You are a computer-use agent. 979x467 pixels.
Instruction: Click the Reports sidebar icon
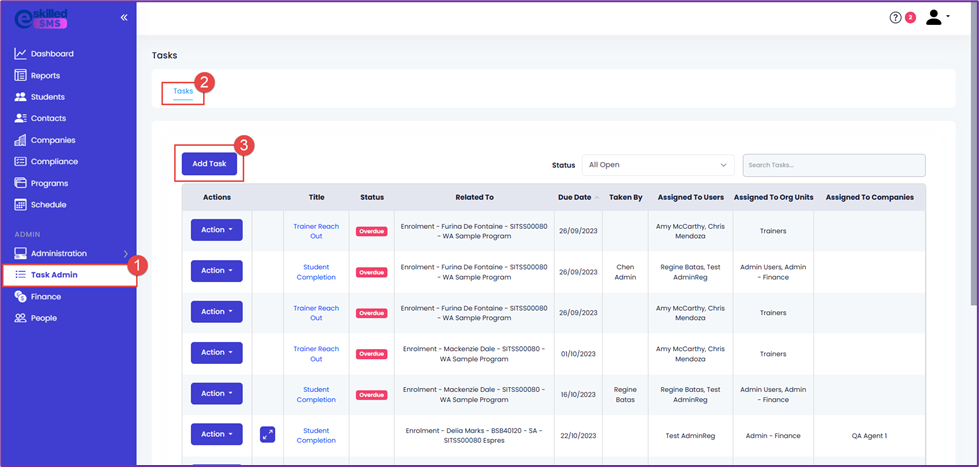pos(20,76)
